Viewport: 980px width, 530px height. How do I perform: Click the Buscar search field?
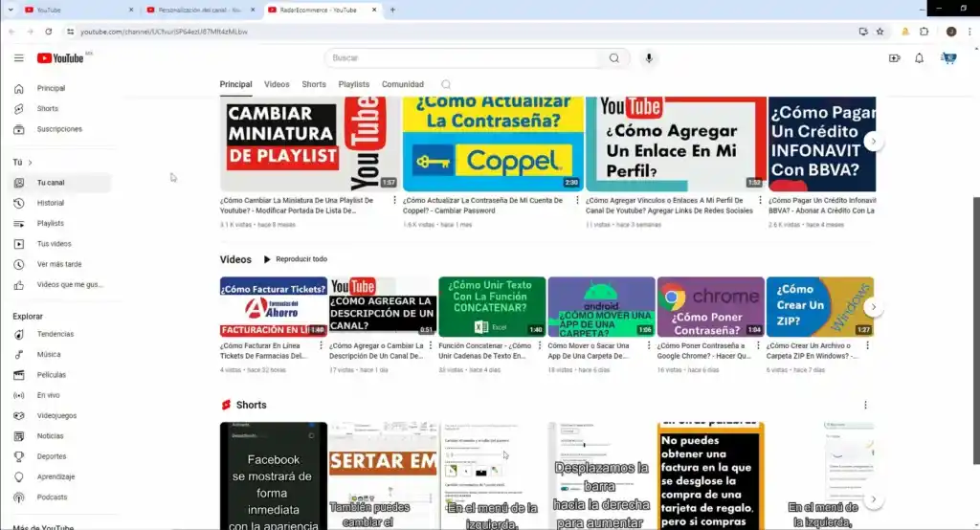tap(462, 58)
